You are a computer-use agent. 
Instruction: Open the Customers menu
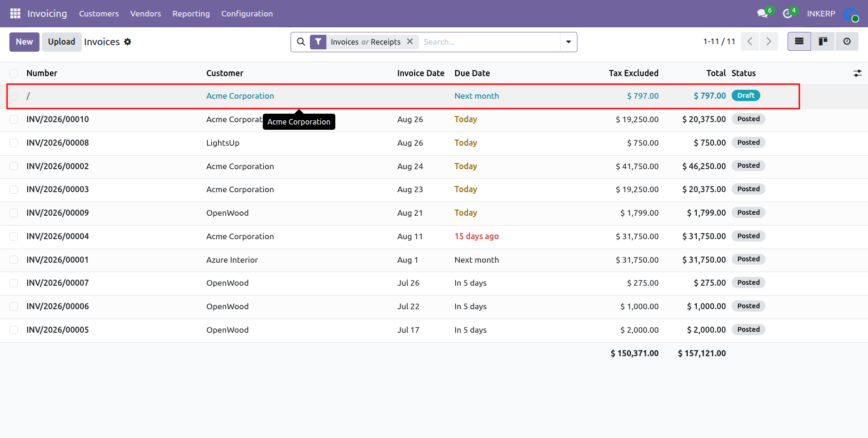coord(99,14)
